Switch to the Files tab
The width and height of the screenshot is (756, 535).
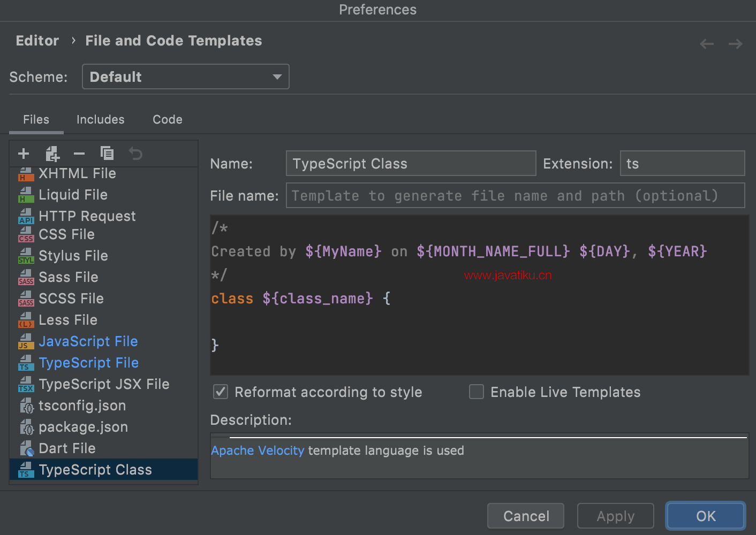tap(36, 120)
